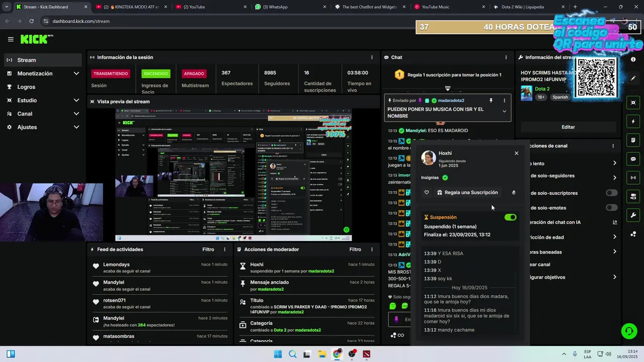This screenshot has height=362, width=644.
Task: Click the heart icon on Hoxhi card
Action: (x=427, y=193)
